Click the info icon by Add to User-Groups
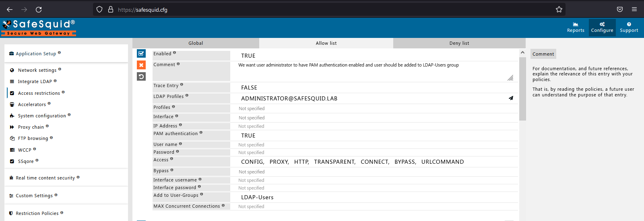Viewport: 644px width, 221px height. (202, 194)
